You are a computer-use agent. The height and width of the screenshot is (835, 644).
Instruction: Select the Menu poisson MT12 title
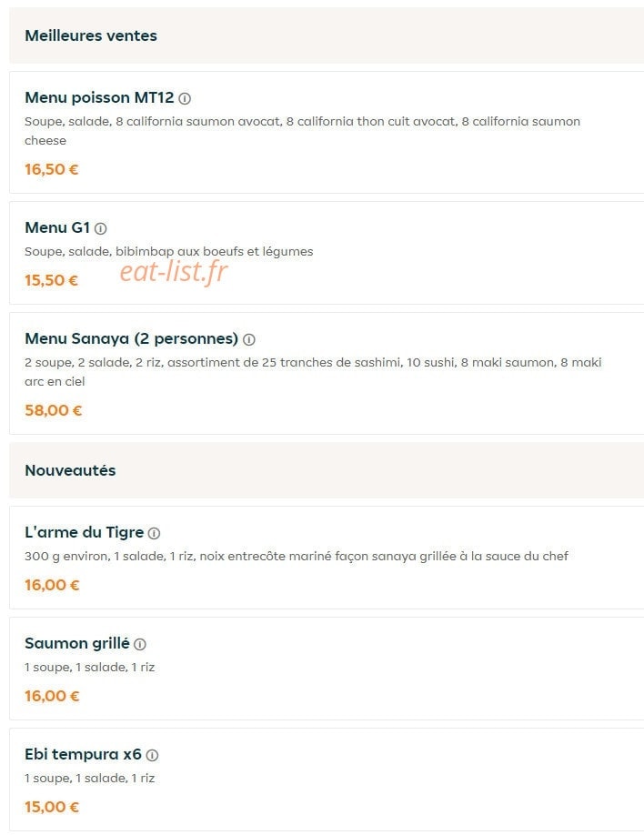coord(100,97)
